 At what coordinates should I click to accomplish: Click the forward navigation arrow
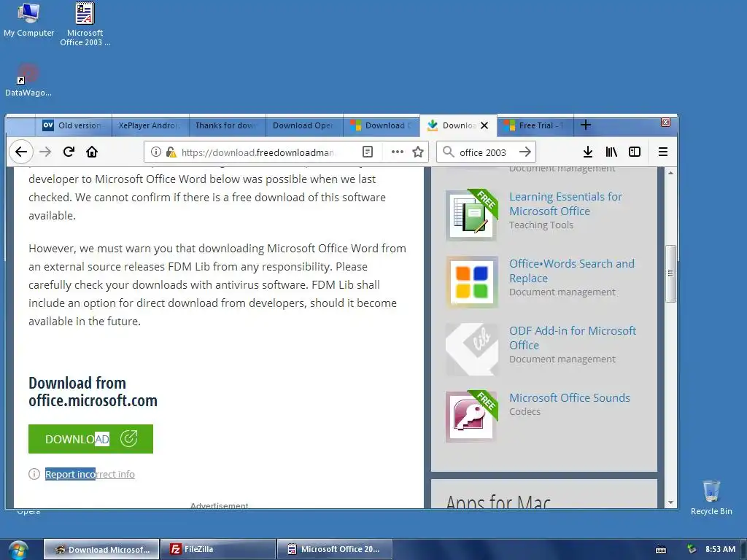pos(45,152)
